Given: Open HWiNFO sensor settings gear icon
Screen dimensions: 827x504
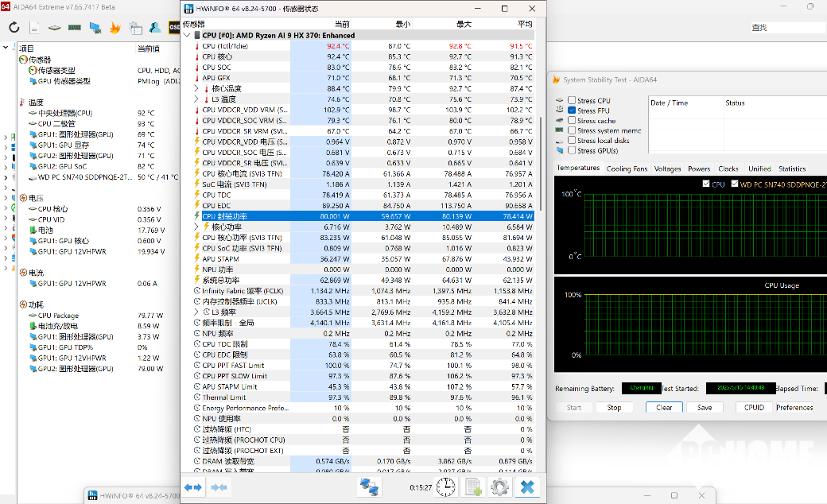Looking at the screenshot, I should click(x=499, y=487).
